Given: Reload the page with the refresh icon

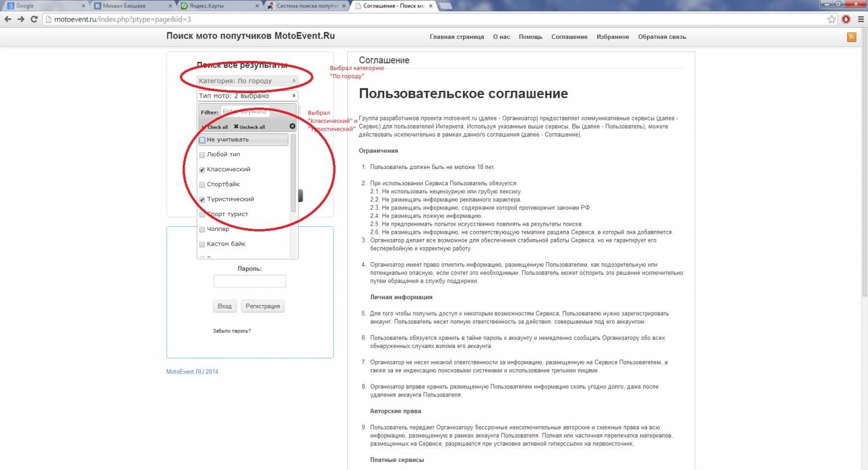Looking at the screenshot, I should [x=35, y=19].
